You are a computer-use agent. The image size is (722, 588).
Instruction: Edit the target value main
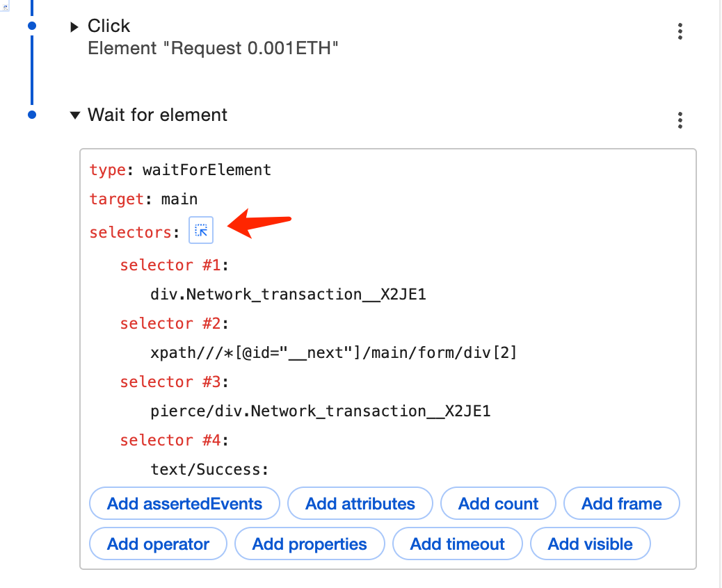tap(179, 199)
